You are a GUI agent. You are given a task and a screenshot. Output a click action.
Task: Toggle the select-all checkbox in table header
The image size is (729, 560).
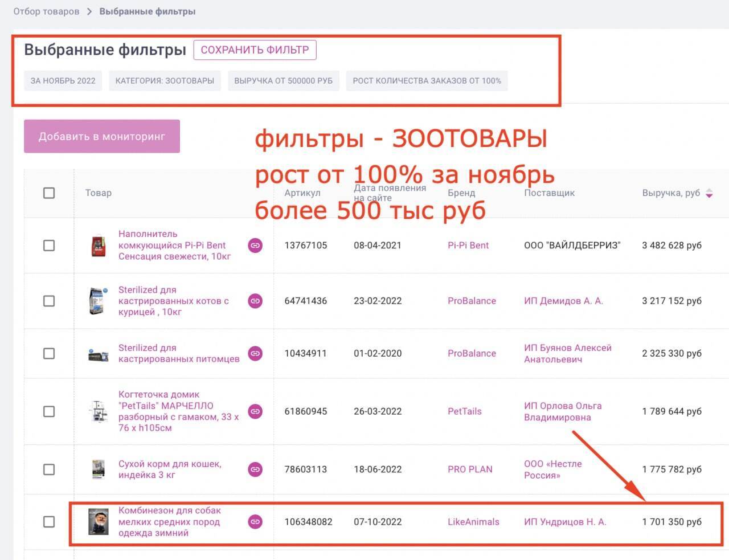[x=49, y=193]
